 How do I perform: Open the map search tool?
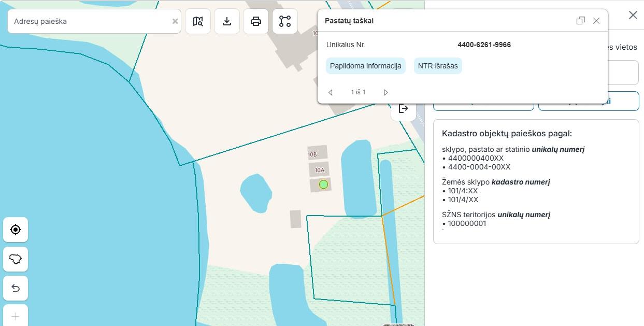coord(198,21)
